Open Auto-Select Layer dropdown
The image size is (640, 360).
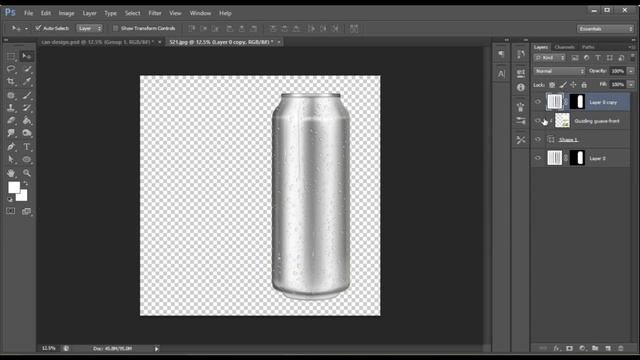click(89, 28)
